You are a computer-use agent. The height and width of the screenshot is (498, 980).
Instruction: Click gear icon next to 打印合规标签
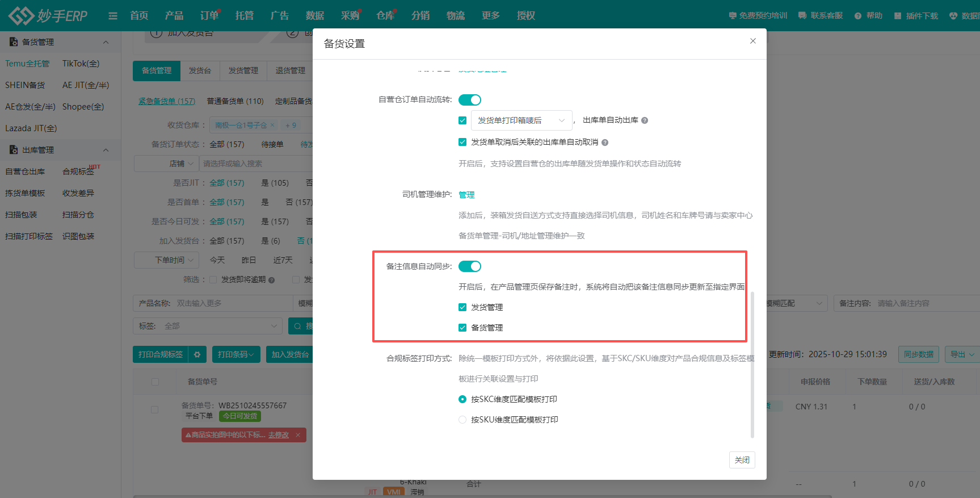[197, 354]
